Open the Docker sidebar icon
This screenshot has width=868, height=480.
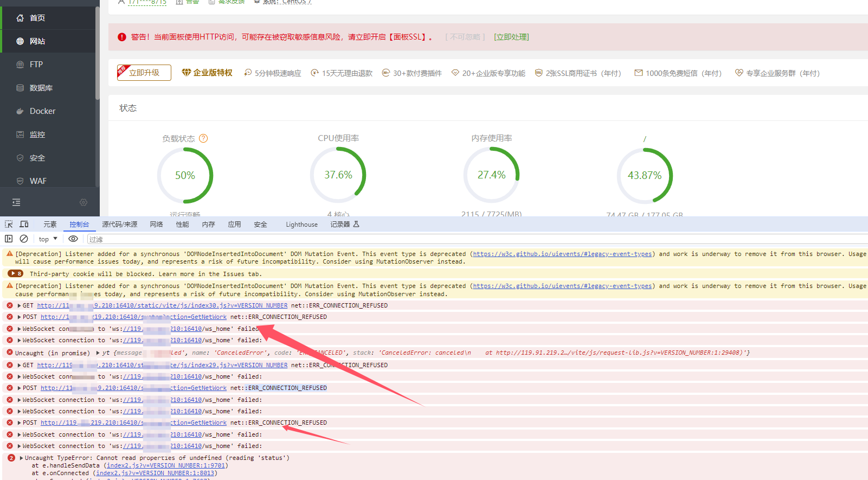coord(20,111)
